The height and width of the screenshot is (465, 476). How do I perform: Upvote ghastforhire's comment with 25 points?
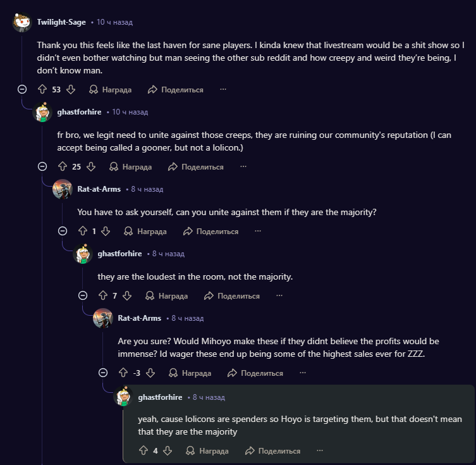pyautogui.click(x=63, y=167)
